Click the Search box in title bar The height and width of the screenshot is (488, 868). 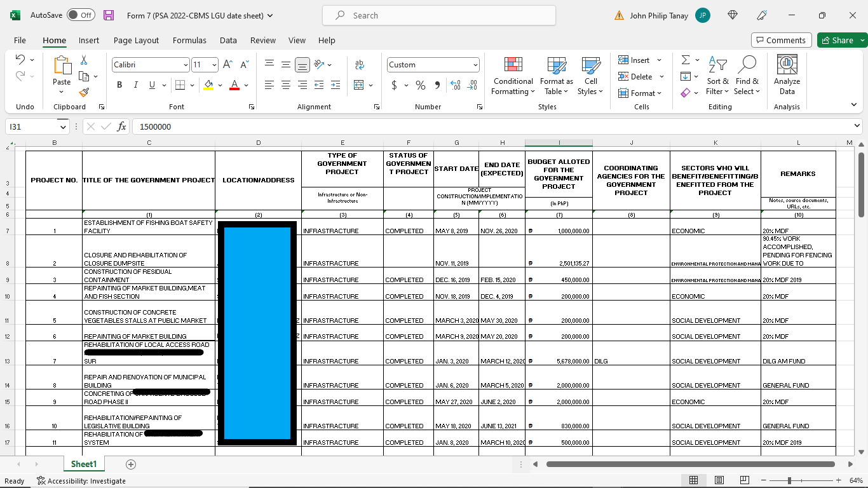(439, 15)
